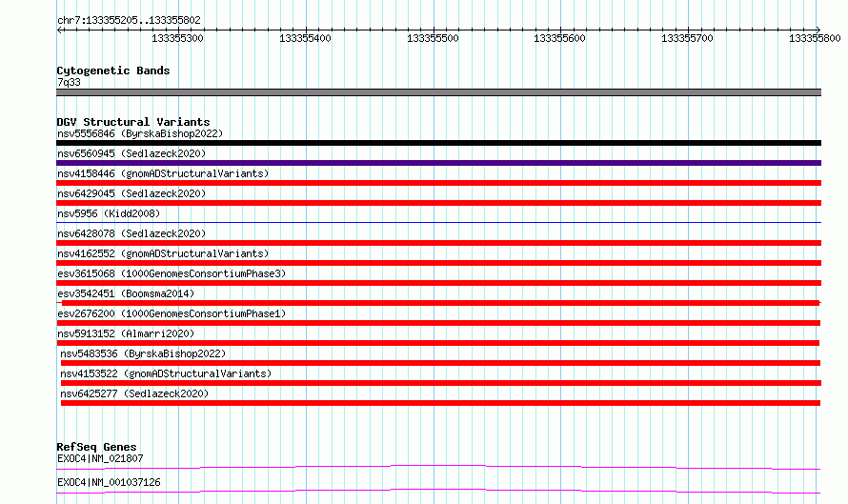Click the red bar under esv3542451
This screenshot has height=504, width=848.
click(438, 303)
